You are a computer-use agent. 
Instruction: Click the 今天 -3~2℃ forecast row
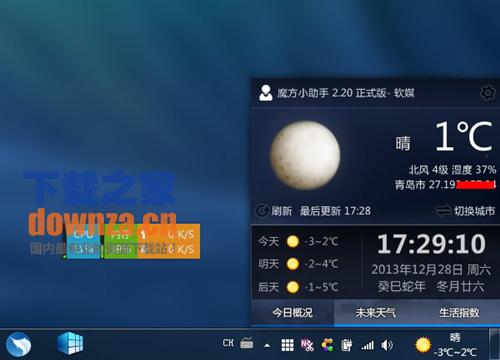(298, 241)
